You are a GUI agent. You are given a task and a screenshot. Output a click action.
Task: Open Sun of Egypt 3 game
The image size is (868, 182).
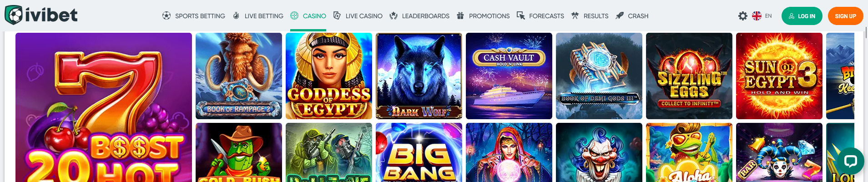pos(779,76)
